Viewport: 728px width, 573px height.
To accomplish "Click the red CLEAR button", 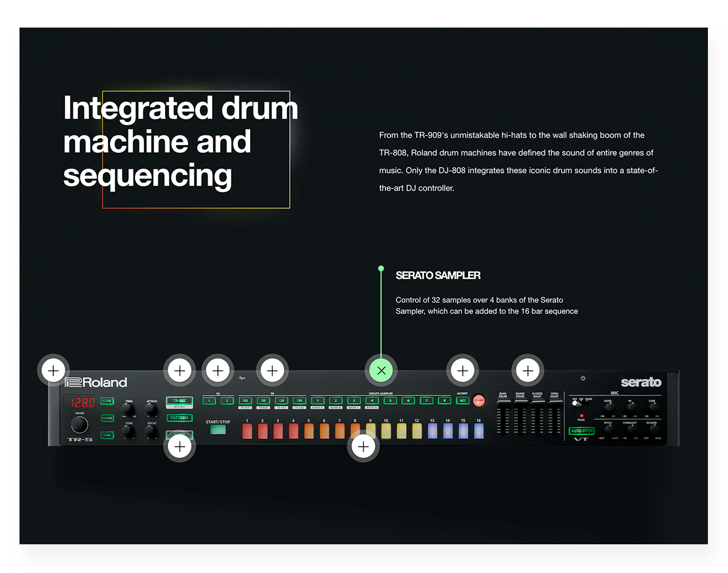I will click(479, 401).
